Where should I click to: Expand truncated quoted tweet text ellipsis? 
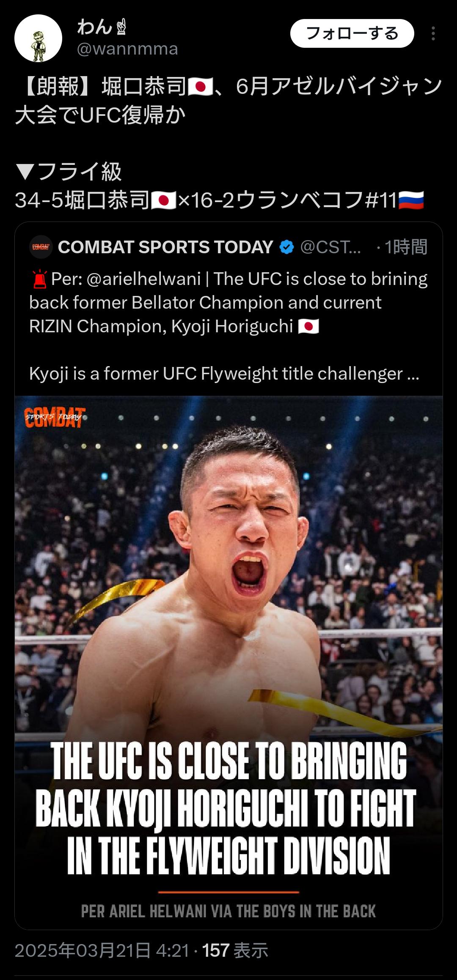413,374
